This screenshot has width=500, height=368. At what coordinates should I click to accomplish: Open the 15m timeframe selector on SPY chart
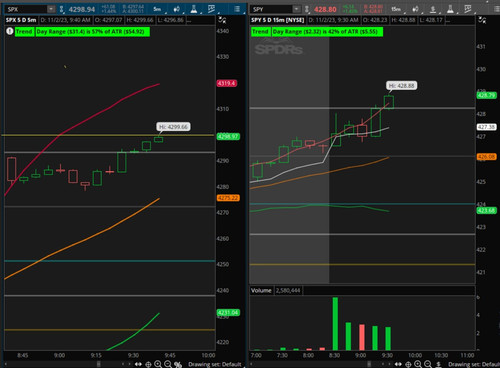pos(396,9)
